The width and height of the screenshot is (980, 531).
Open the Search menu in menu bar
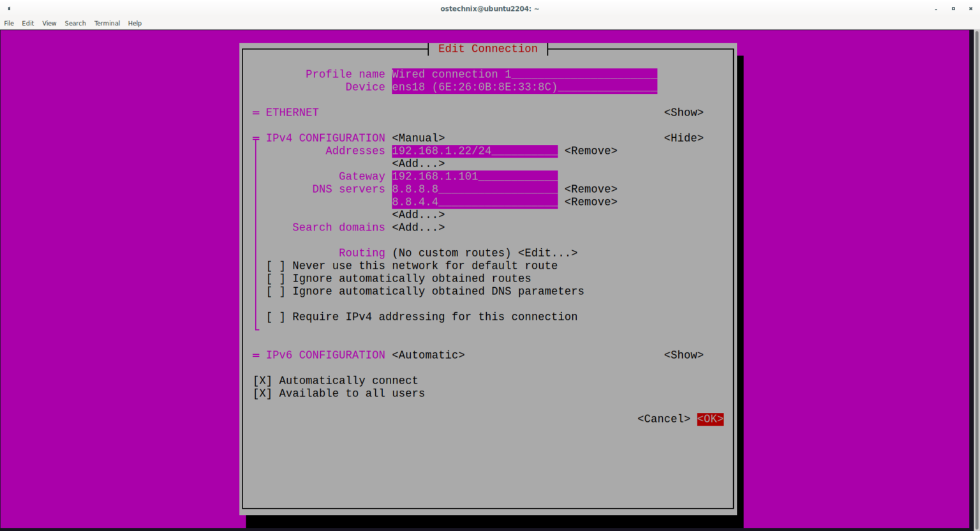75,23
